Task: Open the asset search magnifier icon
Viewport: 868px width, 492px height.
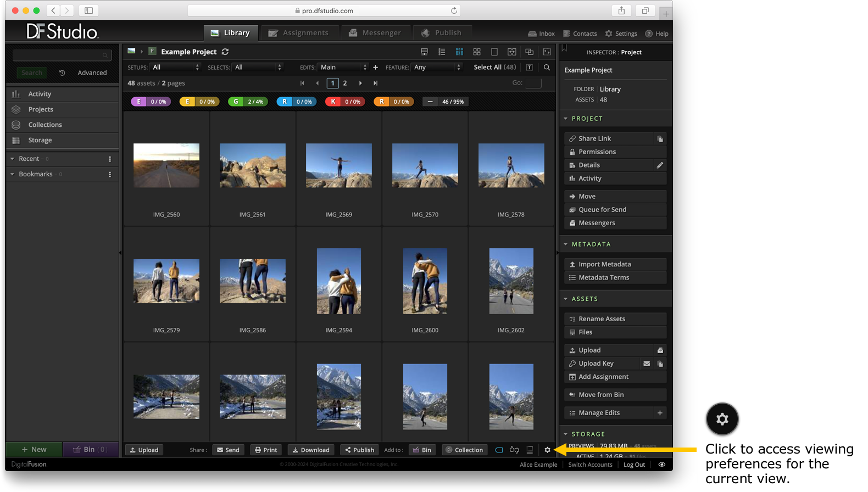Action: [x=547, y=67]
